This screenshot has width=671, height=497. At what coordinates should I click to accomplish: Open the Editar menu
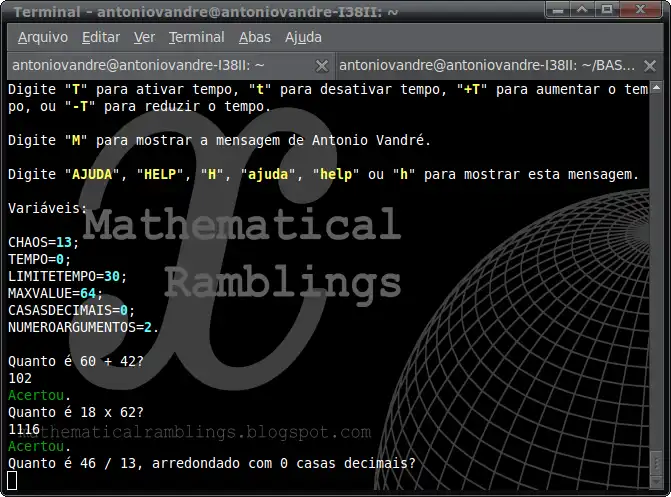click(x=101, y=37)
